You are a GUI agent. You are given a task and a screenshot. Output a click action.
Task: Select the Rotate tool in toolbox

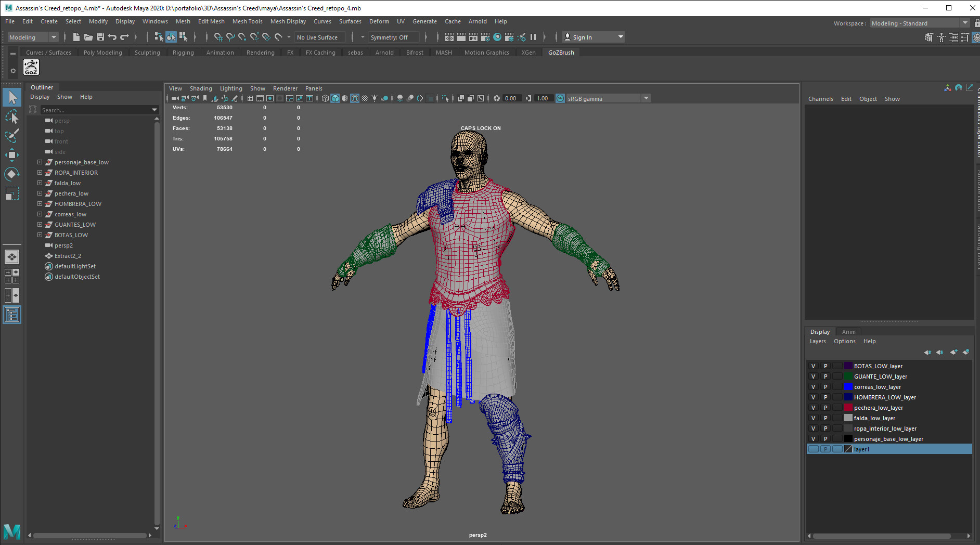click(x=11, y=174)
